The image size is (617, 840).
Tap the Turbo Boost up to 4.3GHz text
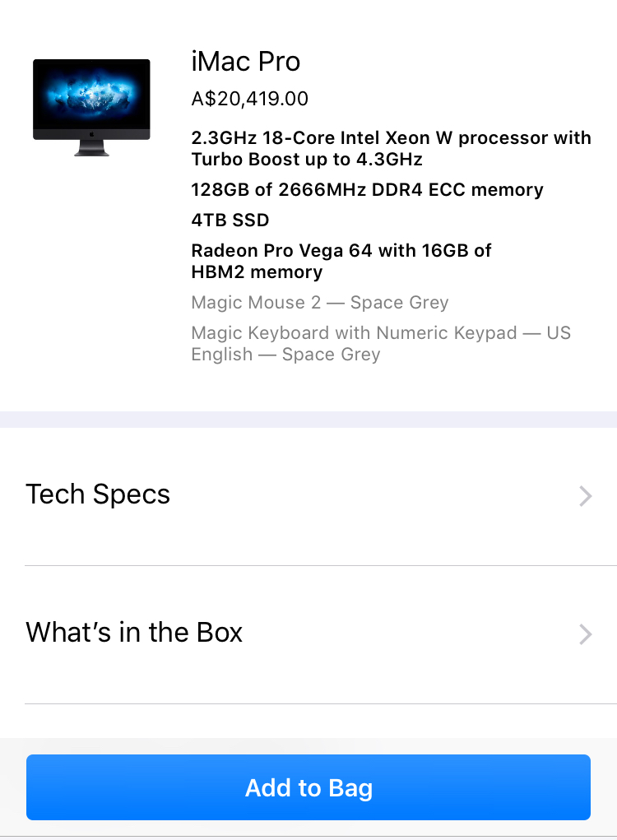coord(307,159)
